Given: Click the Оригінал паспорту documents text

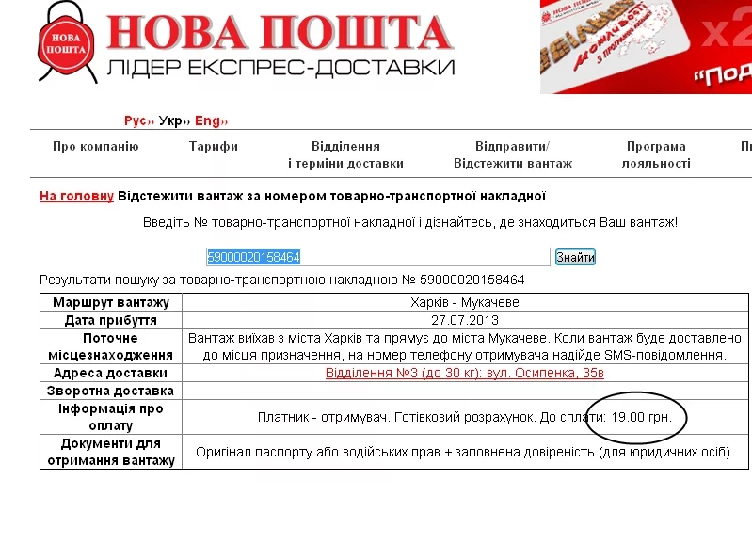Looking at the screenshot, I should coord(464,452).
